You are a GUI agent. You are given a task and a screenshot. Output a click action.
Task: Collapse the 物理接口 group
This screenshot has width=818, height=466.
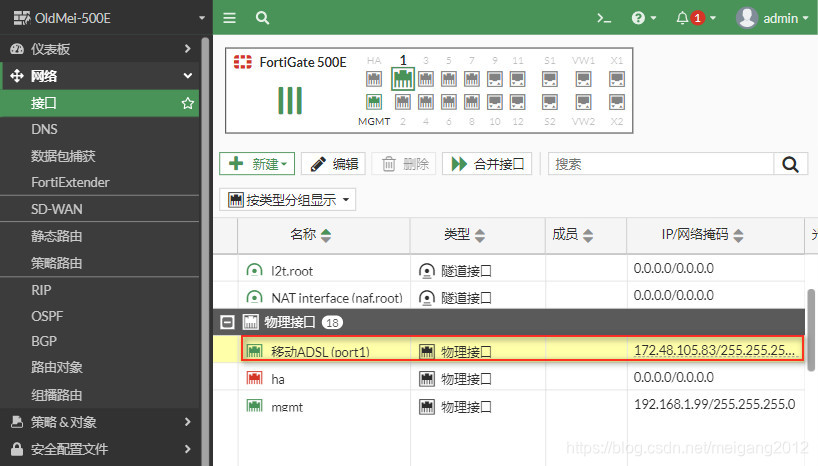[x=227, y=322]
